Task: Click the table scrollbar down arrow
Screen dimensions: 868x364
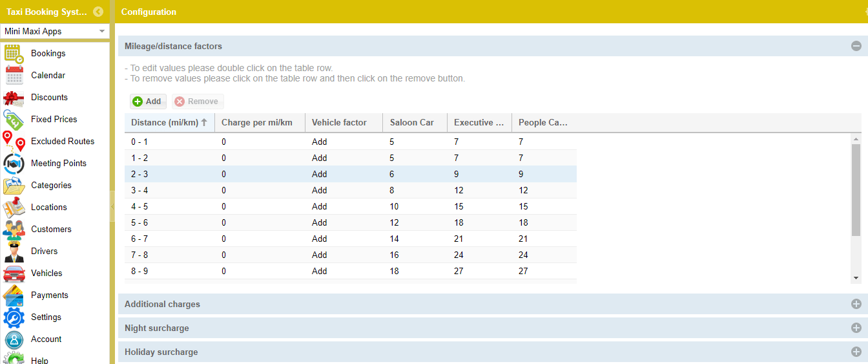Action: (x=856, y=278)
